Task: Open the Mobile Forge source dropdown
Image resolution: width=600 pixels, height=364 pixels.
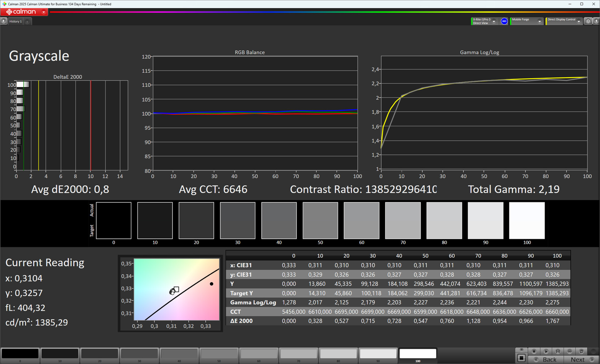Action: coord(539,21)
